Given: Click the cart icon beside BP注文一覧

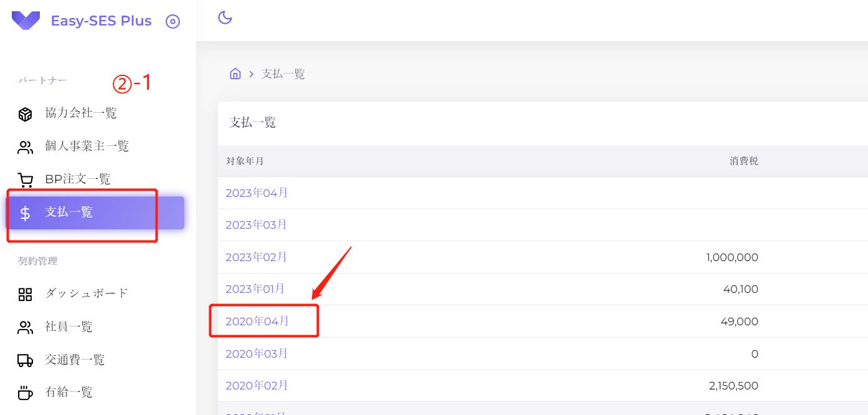Looking at the screenshot, I should tap(25, 180).
